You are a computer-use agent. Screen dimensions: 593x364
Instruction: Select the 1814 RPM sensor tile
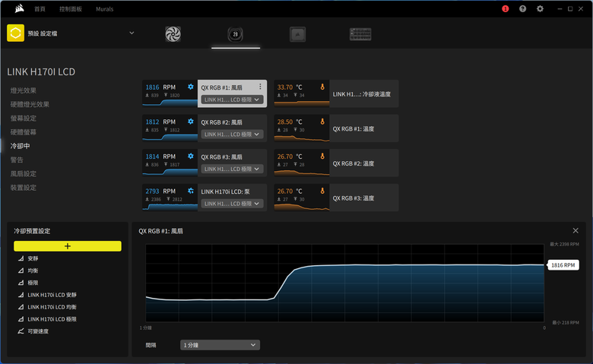click(170, 163)
